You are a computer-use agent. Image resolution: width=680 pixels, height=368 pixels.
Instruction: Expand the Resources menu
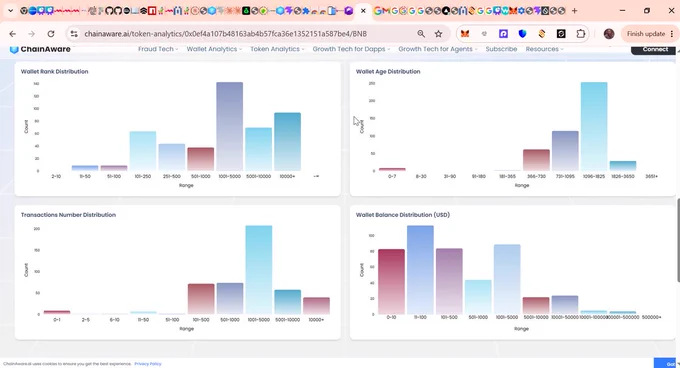(x=544, y=49)
